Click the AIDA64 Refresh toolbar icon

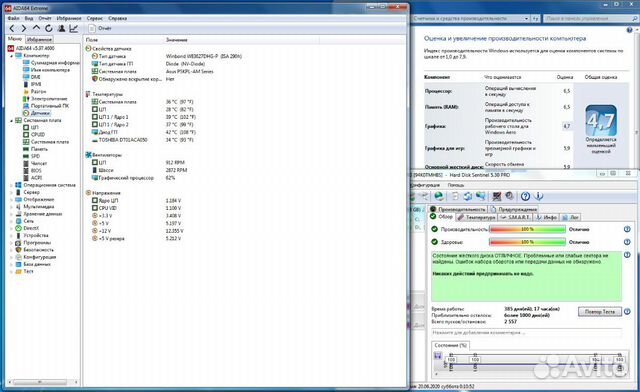pyautogui.click(x=49, y=28)
